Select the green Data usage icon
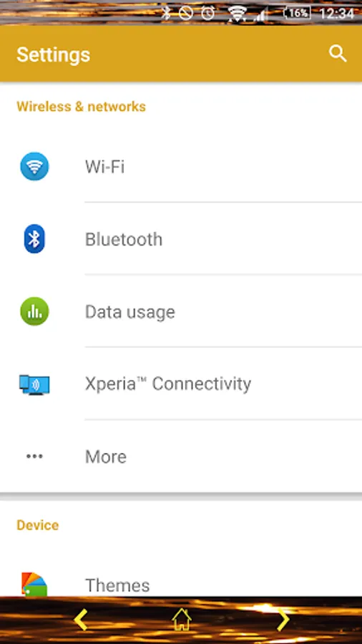Screen dimensions: 362x644 coord(34,311)
